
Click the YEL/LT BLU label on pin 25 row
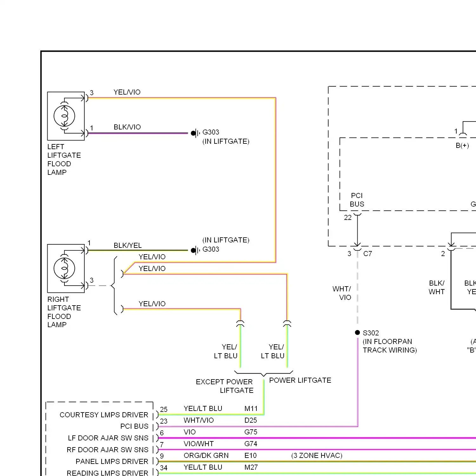[x=203, y=408]
